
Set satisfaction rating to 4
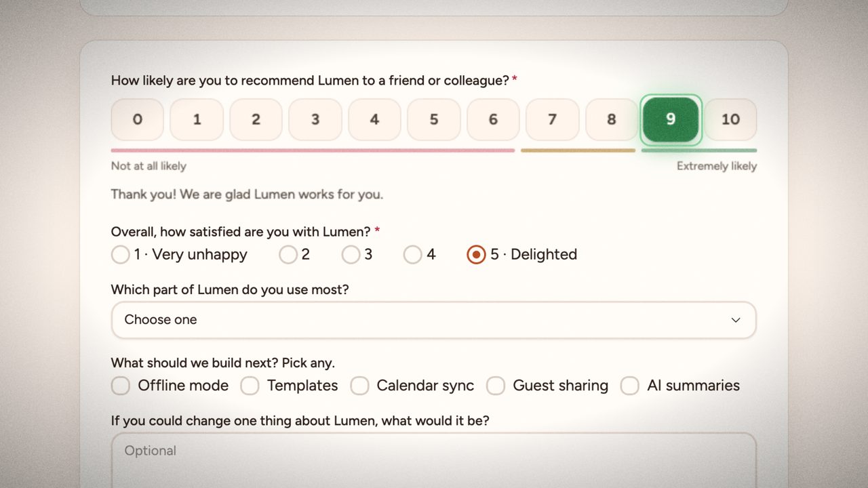click(x=412, y=255)
